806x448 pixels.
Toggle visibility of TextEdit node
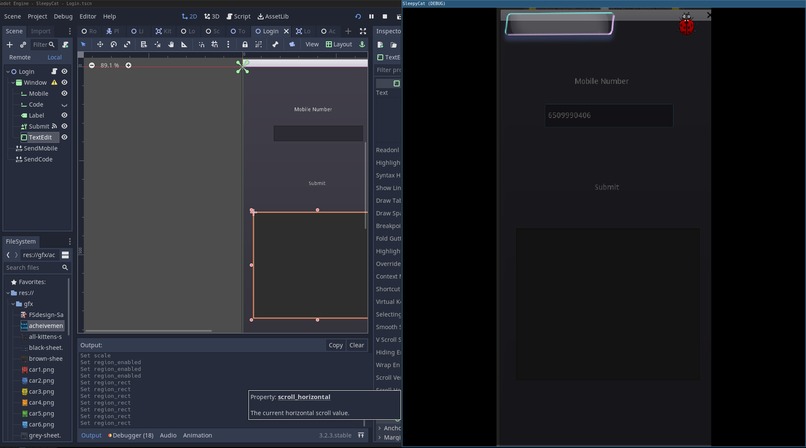pos(64,137)
